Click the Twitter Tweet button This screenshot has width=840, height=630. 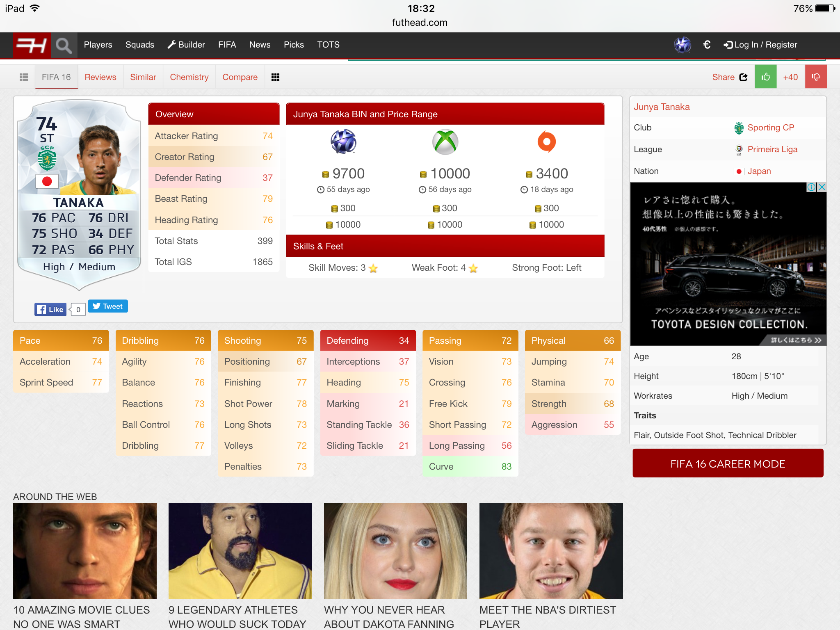click(108, 306)
